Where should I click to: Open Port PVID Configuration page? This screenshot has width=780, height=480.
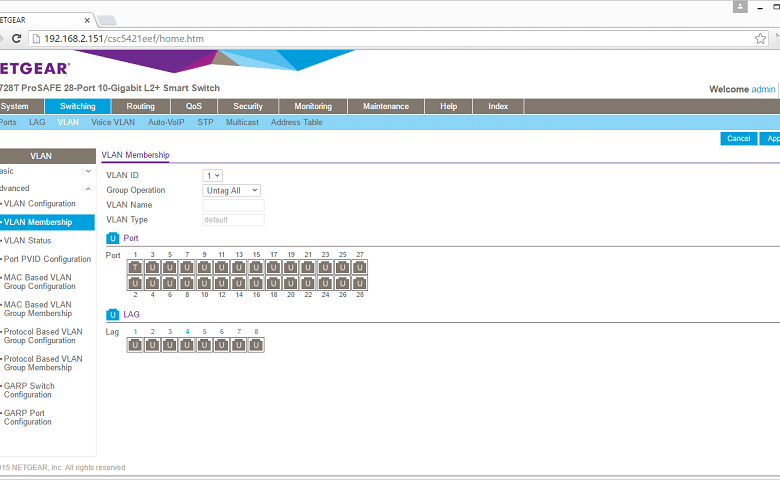click(47, 259)
